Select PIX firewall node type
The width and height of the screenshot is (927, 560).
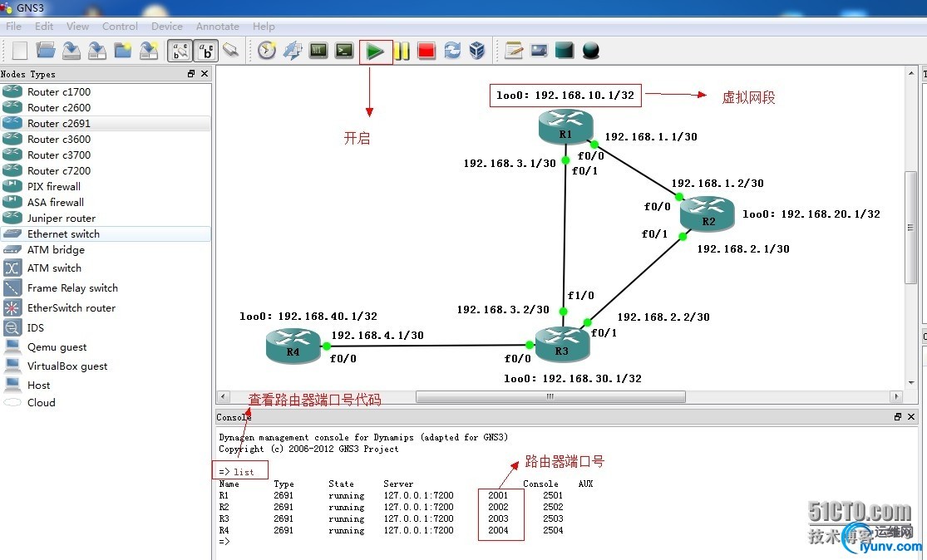coord(106,186)
